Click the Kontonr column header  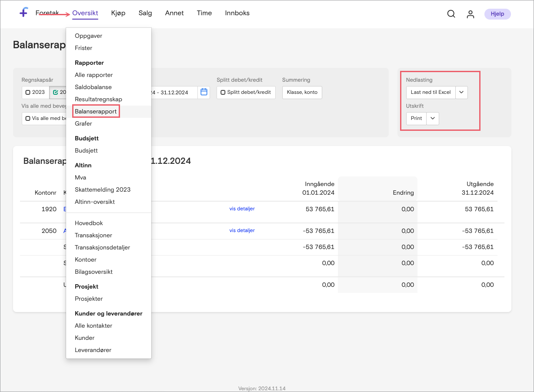coord(46,193)
